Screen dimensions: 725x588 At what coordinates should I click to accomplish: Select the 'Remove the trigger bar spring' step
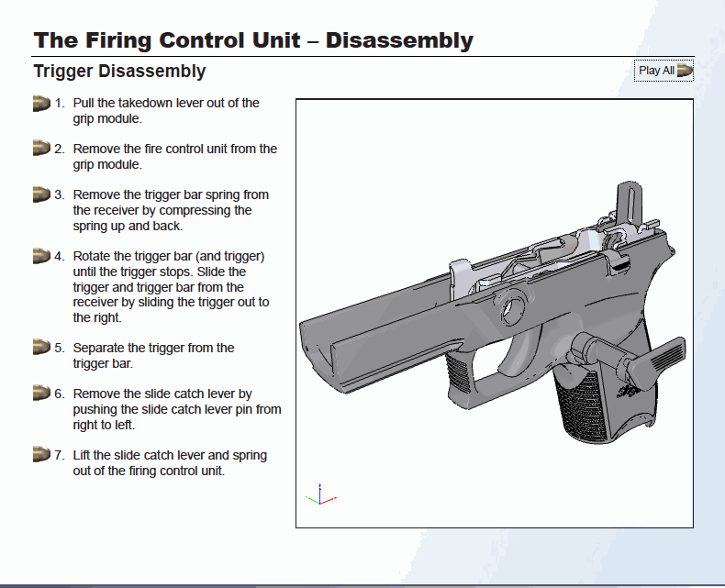click(171, 210)
